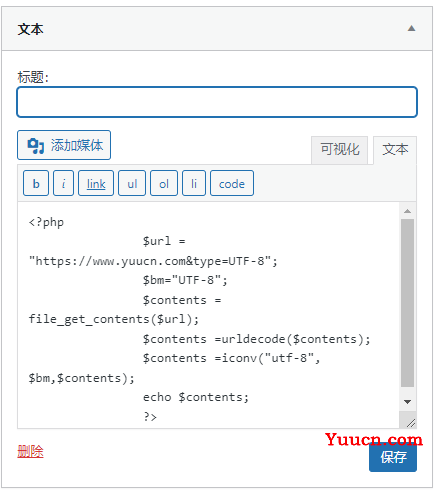Screen dimensions: 435x494
Task: Click the "$url =" code line
Action: [x=164, y=241]
